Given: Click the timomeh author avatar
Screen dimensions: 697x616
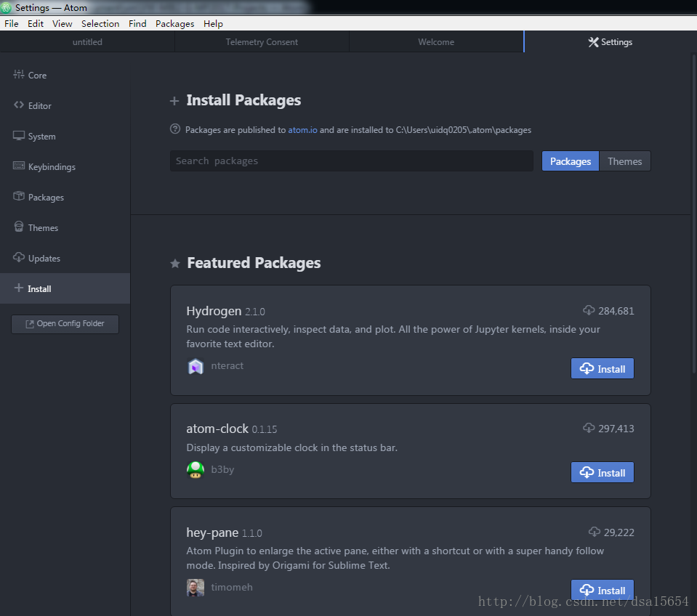Looking at the screenshot, I should click(x=196, y=588).
